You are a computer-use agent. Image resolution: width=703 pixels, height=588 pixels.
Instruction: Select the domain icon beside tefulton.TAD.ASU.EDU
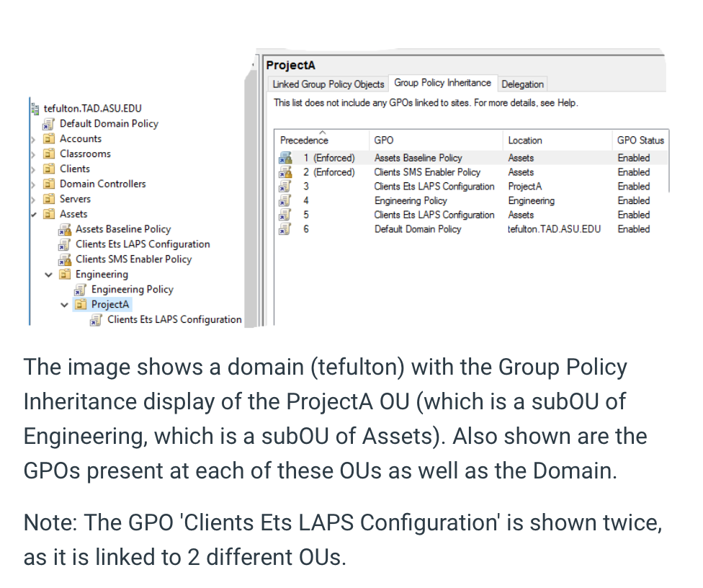point(35,108)
